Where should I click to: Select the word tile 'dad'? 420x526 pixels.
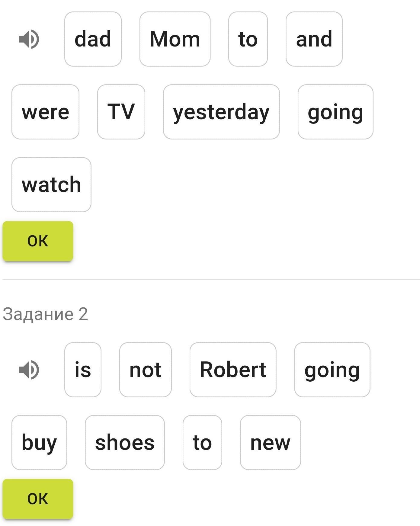click(x=93, y=39)
